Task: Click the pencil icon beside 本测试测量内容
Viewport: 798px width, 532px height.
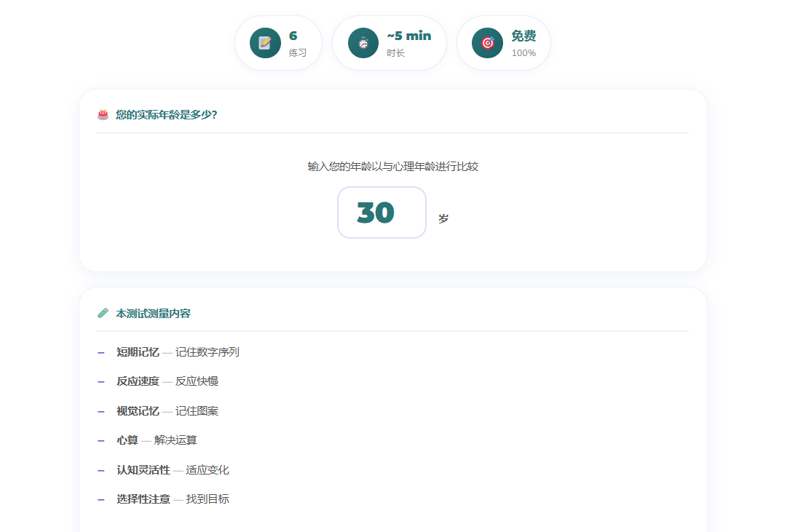Action: [103, 313]
